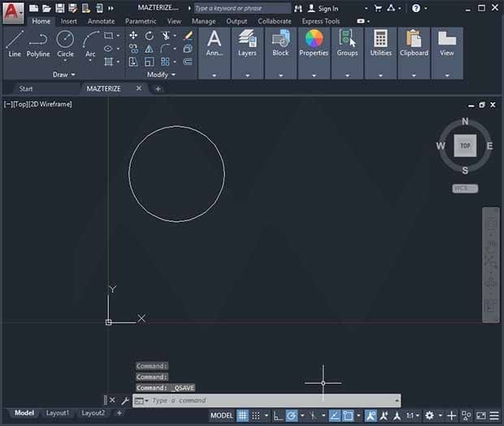Click the keyword search box
Screen dimensions: 504x426
tap(242, 8)
